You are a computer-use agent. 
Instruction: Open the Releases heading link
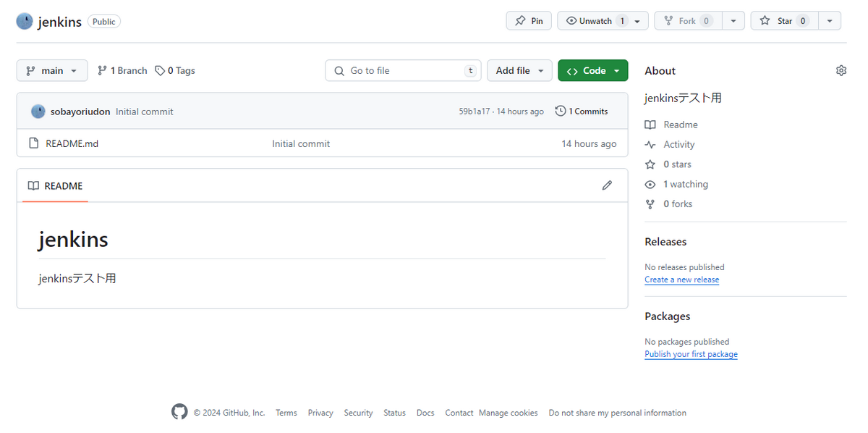(665, 242)
